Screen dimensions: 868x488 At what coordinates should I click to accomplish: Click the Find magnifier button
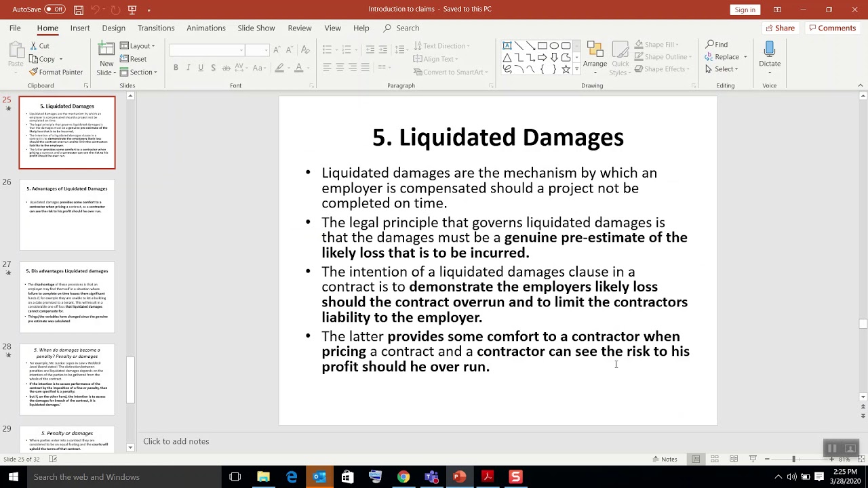717,45
